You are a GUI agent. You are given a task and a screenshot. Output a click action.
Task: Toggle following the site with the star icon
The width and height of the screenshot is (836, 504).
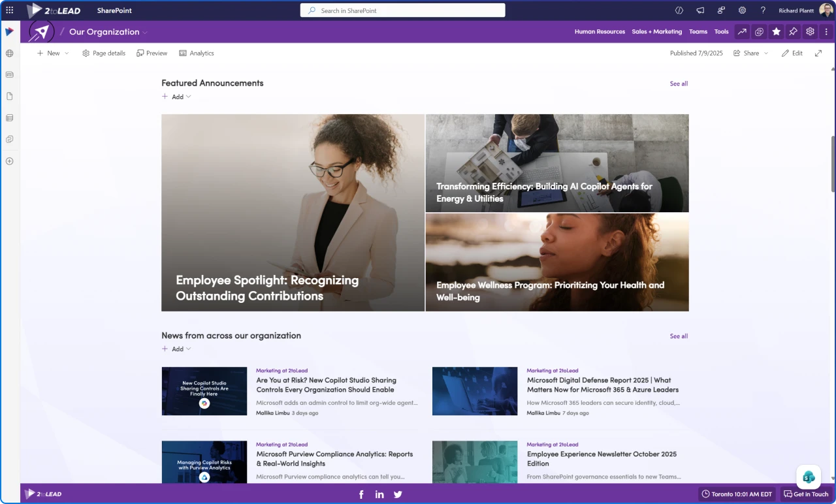[776, 31]
